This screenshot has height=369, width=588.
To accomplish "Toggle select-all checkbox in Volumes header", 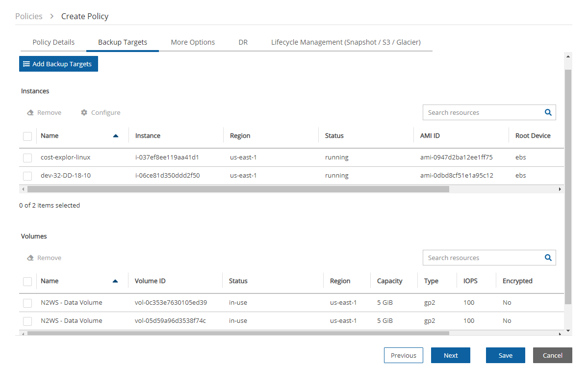I will coord(27,281).
